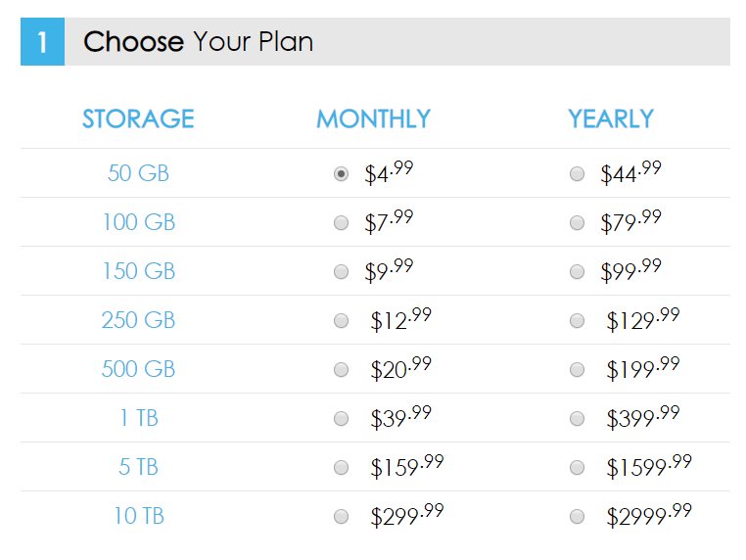Choose the 5 TB yearly $1599.99 plan
The height and width of the screenshot is (560, 746).
(577, 468)
